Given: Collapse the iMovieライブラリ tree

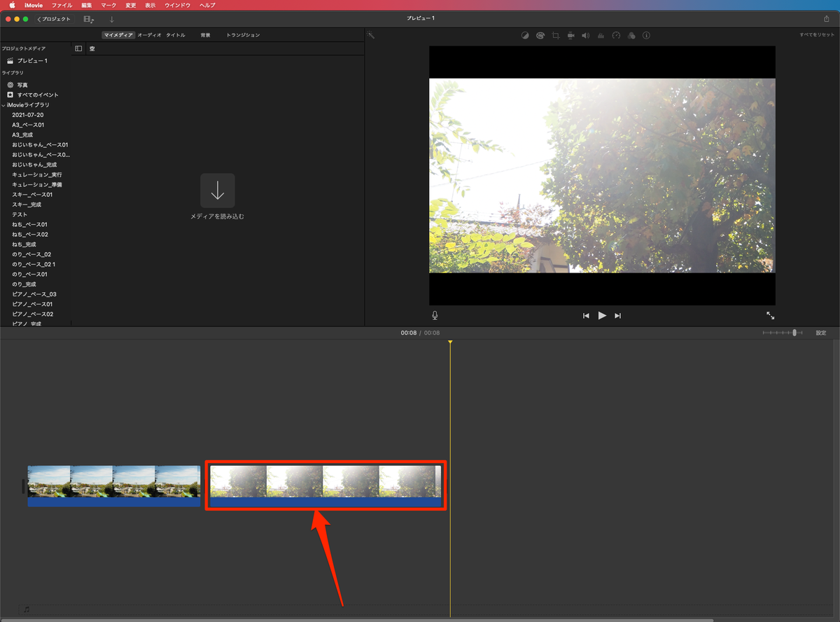Looking at the screenshot, I should 3,105.
